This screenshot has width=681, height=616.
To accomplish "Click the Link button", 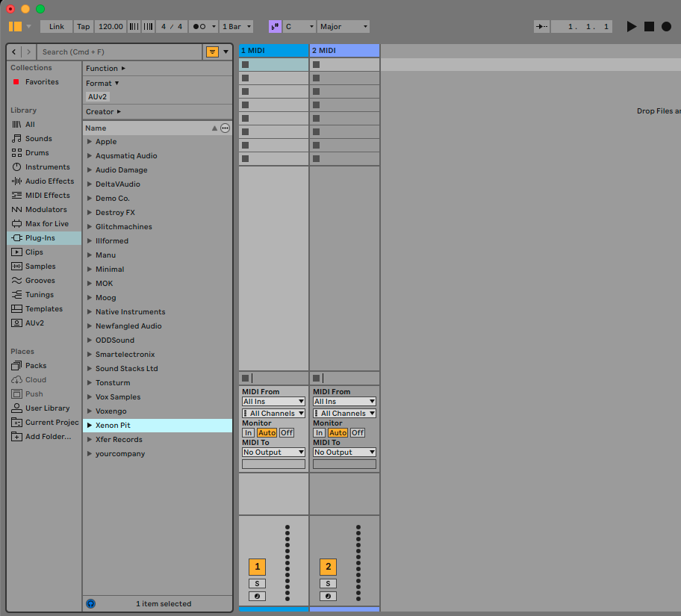I will 57,26.
